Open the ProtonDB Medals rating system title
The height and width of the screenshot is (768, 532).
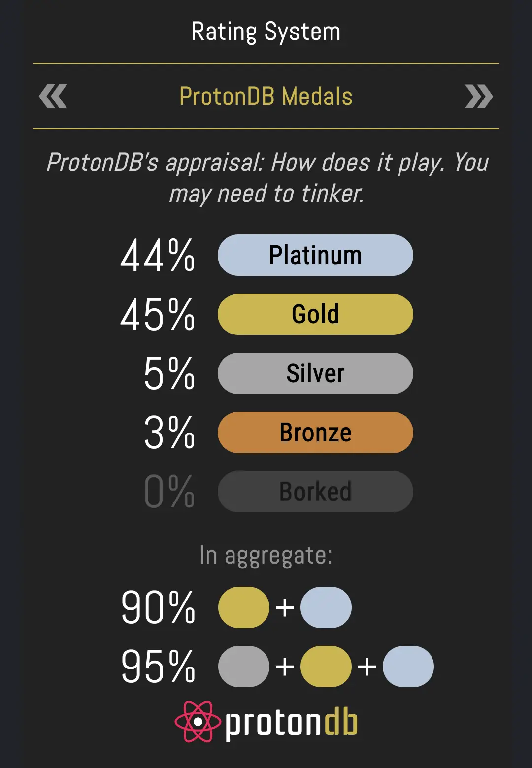pos(266,97)
